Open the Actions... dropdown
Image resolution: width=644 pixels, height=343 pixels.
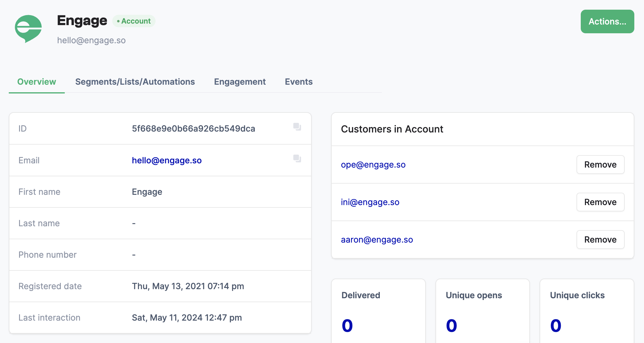(x=607, y=21)
